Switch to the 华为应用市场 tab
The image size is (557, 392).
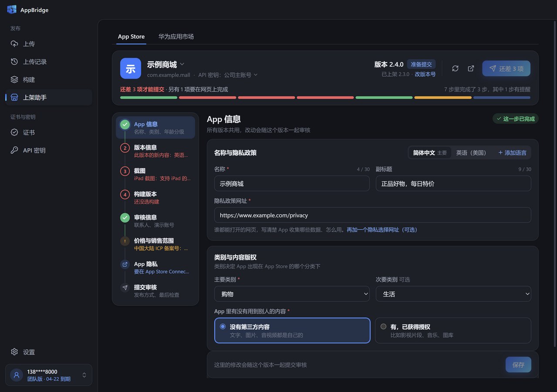click(176, 37)
